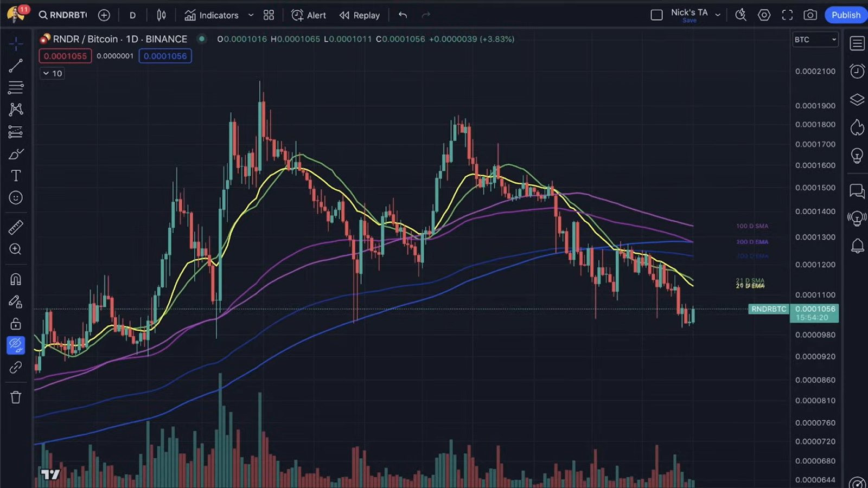Screen dimensions: 868x488
Task: Open the ideas lightbulb panel
Action: click(x=857, y=156)
